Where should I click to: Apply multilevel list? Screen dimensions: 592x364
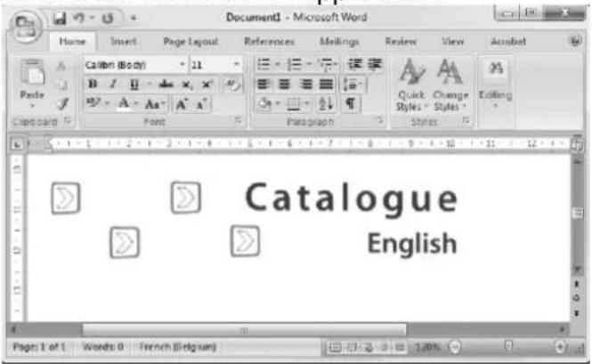pyautogui.click(x=327, y=65)
